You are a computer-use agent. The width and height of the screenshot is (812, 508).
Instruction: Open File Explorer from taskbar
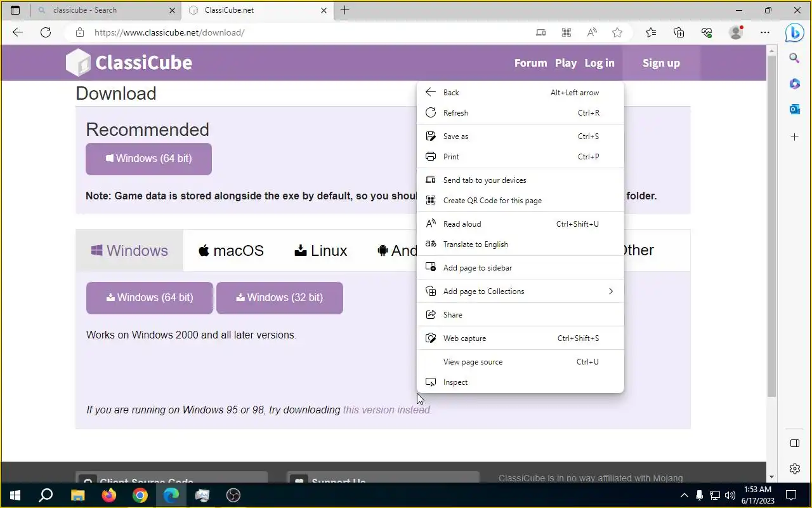click(77, 495)
